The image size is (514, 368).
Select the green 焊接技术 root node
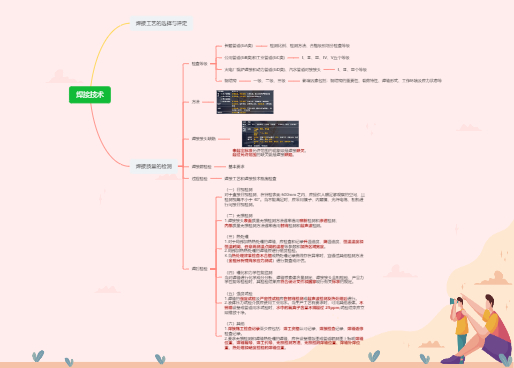[90, 95]
